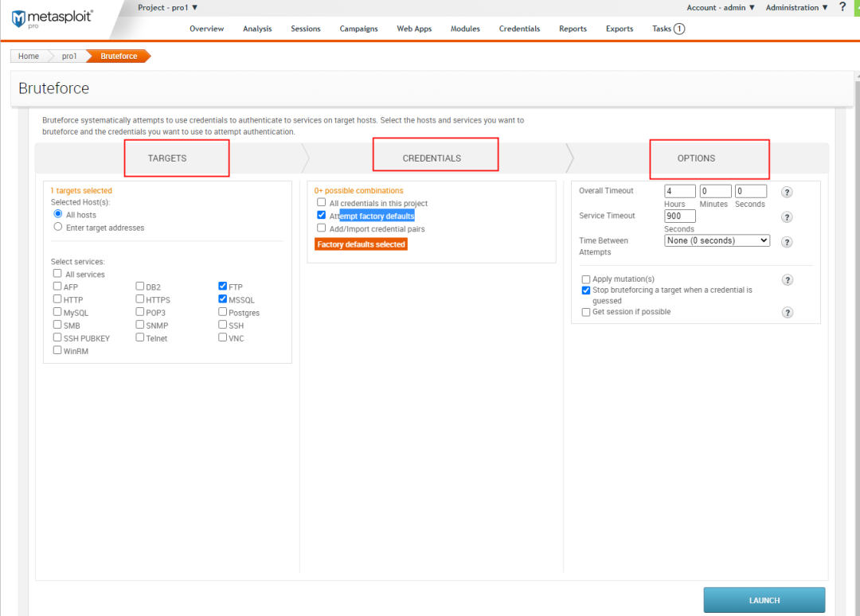The width and height of the screenshot is (860, 616).
Task: Open the Account - admin dropdown
Action: (x=721, y=8)
